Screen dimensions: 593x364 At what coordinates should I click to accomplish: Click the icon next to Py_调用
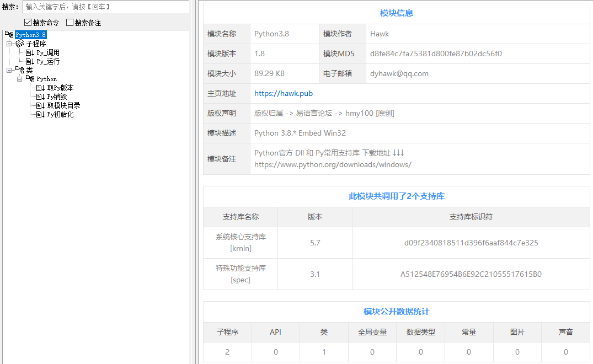click(30, 52)
